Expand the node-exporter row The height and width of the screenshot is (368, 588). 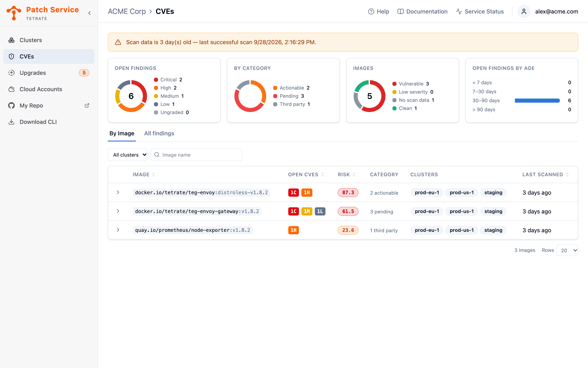pos(118,230)
